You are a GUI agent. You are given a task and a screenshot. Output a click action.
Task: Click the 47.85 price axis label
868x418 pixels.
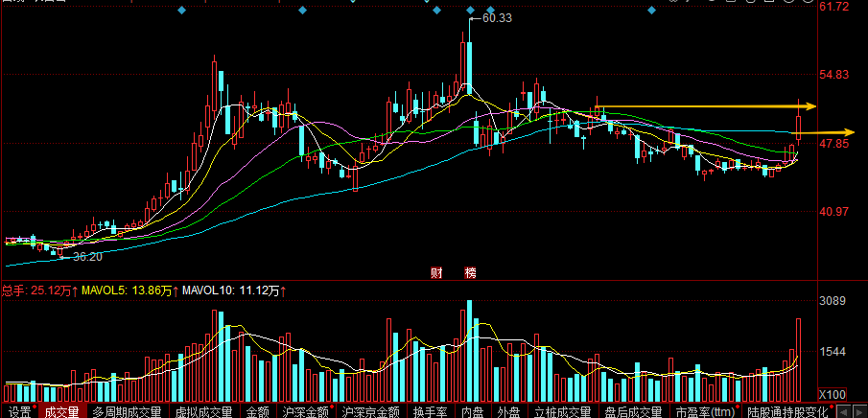834,144
